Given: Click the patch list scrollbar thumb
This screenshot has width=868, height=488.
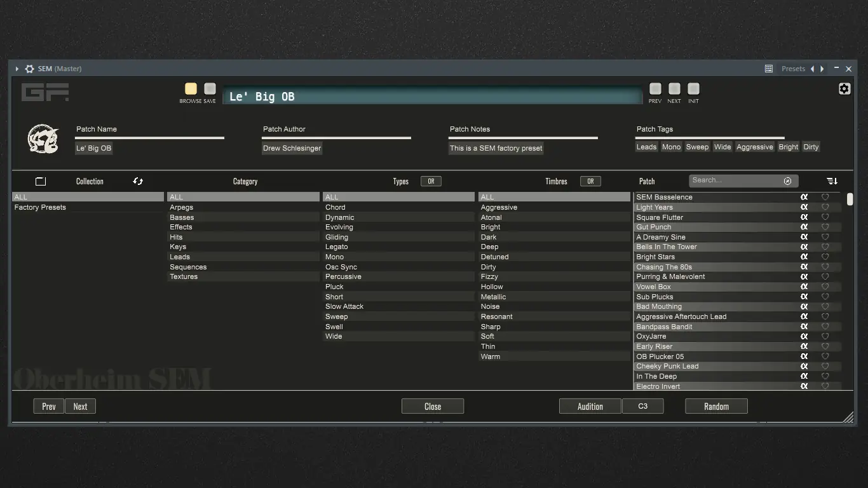Looking at the screenshot, I should click(850, 200).
